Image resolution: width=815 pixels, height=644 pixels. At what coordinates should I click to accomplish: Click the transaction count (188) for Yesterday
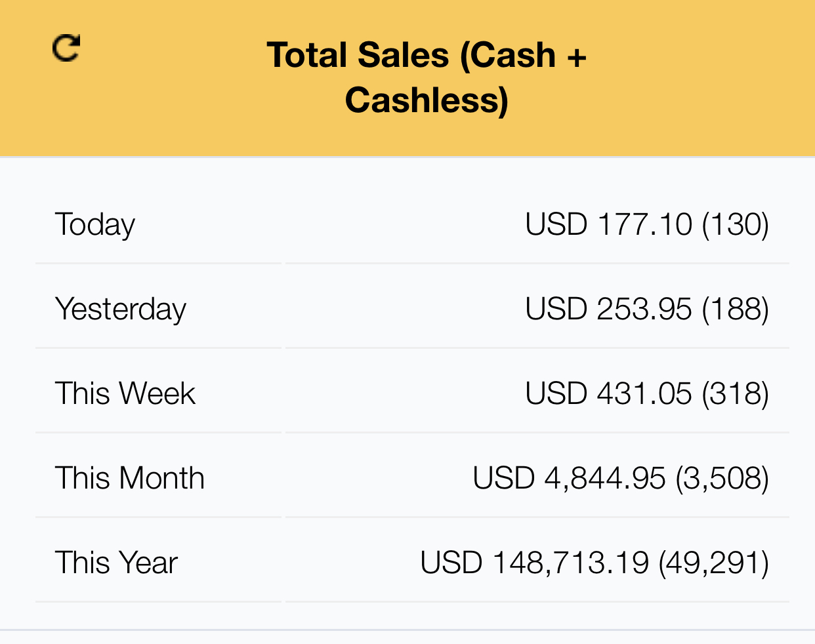pos(736,309)
